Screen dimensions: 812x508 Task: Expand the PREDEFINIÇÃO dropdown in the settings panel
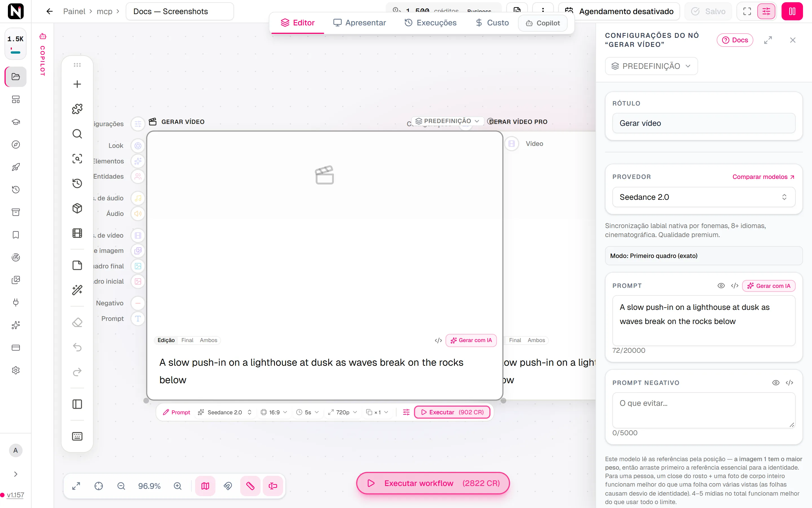[x=651, y=66]
